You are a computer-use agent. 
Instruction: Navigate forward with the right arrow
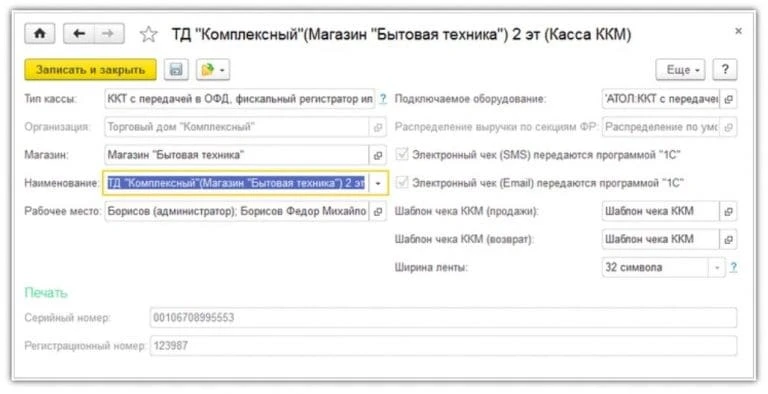(109, 34)
